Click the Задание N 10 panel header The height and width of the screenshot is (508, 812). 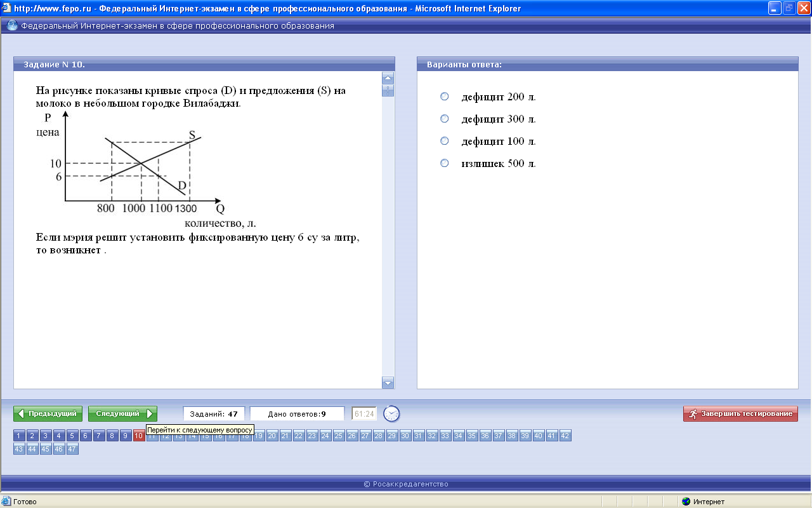(204, 64)
